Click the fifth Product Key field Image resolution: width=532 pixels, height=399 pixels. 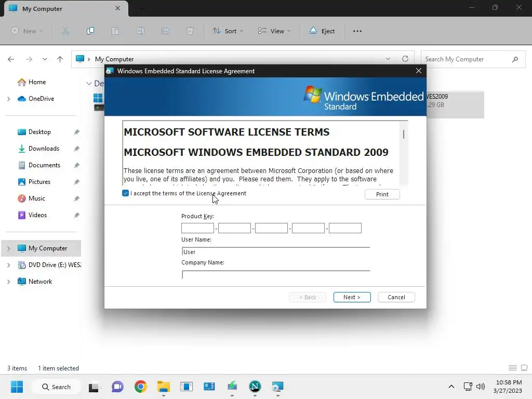point(345,228)
